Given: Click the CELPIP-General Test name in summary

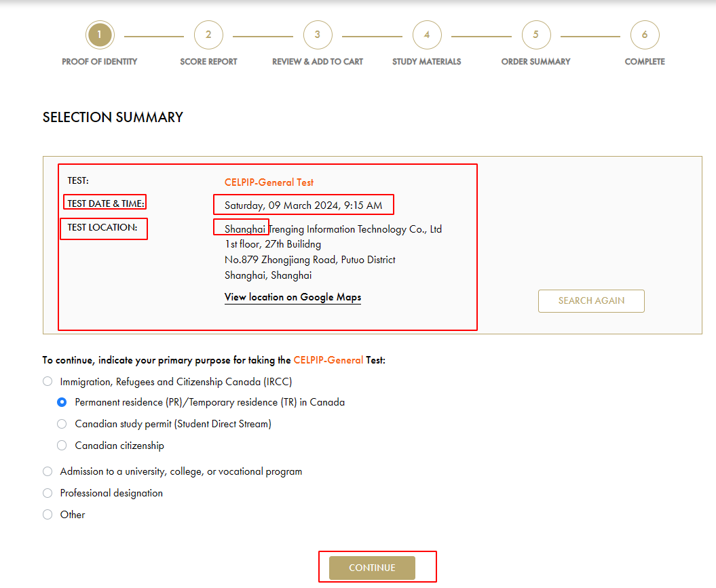Looking at the screenshot, I should [x=269, y=182].
